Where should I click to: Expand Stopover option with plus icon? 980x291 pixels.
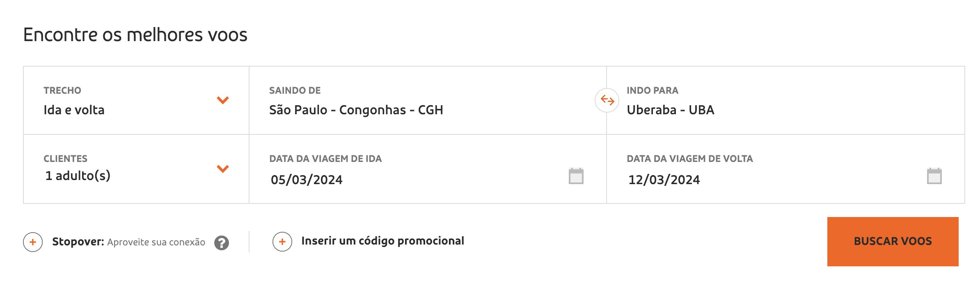33,242
